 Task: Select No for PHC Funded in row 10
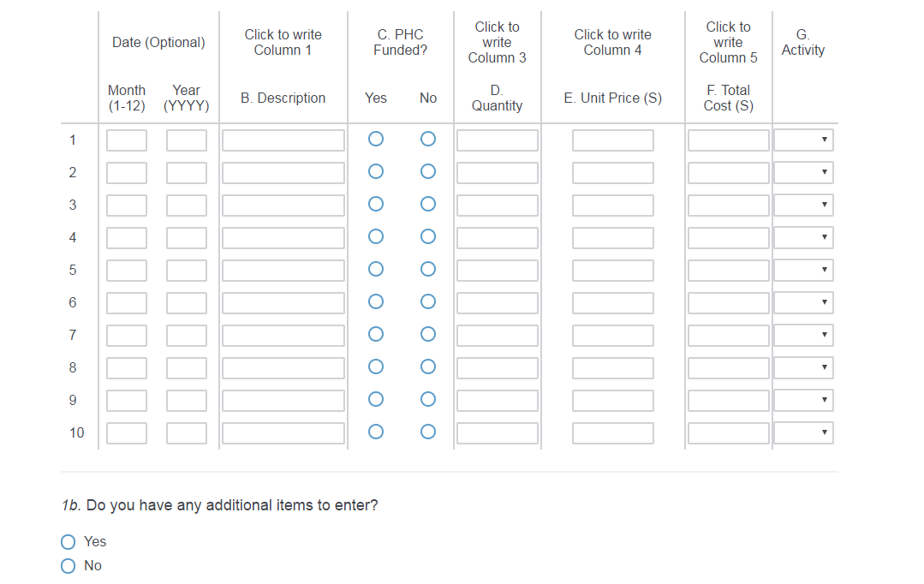(428, 432)
